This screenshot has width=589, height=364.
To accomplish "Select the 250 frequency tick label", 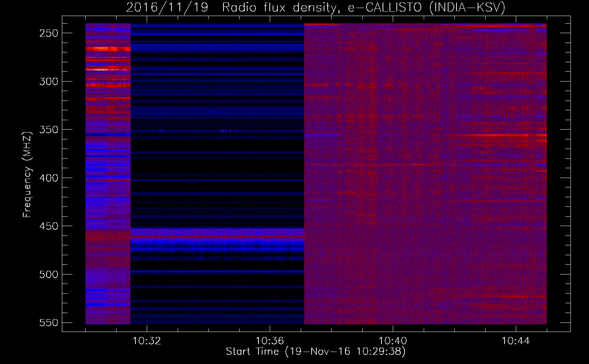I will 49,33.
